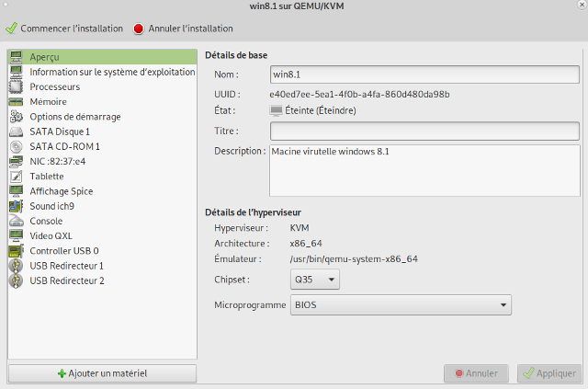Click the USB Redirecteur 2 icon
The image size is (588, 389).
click(x=17, y=280)
